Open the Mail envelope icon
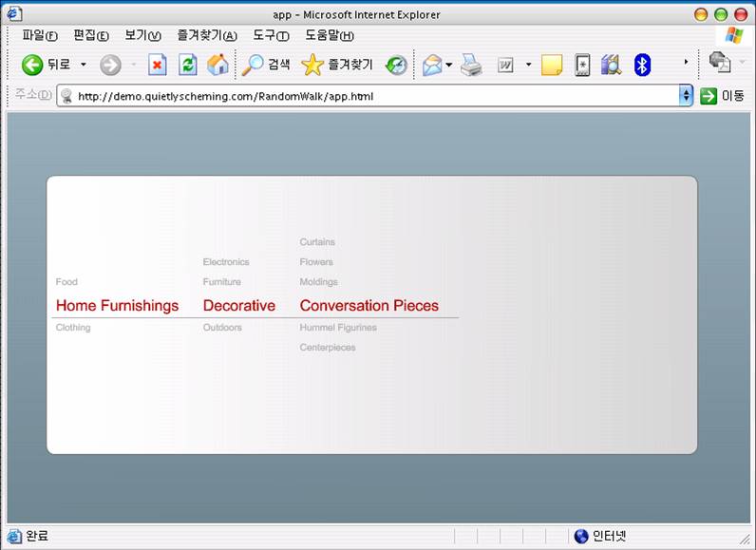The image size is (756, 550). (432, 66)
